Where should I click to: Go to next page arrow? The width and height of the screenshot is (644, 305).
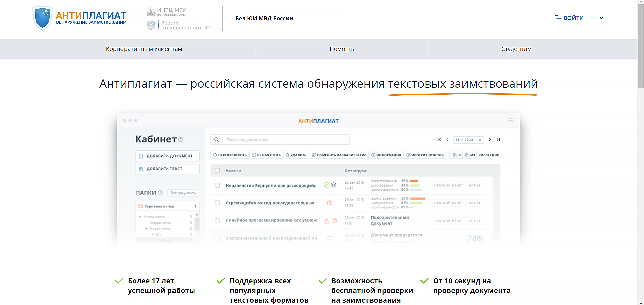490,140
